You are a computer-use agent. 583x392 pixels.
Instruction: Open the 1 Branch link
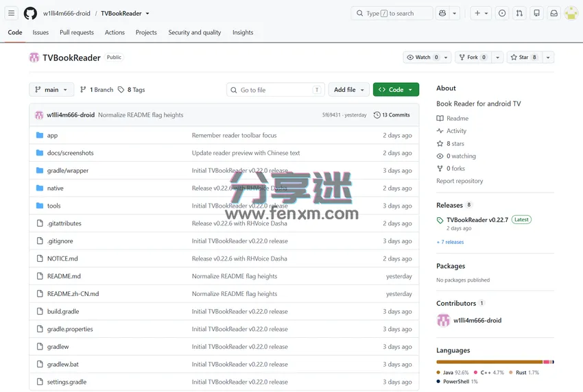[x=97, y=90]
